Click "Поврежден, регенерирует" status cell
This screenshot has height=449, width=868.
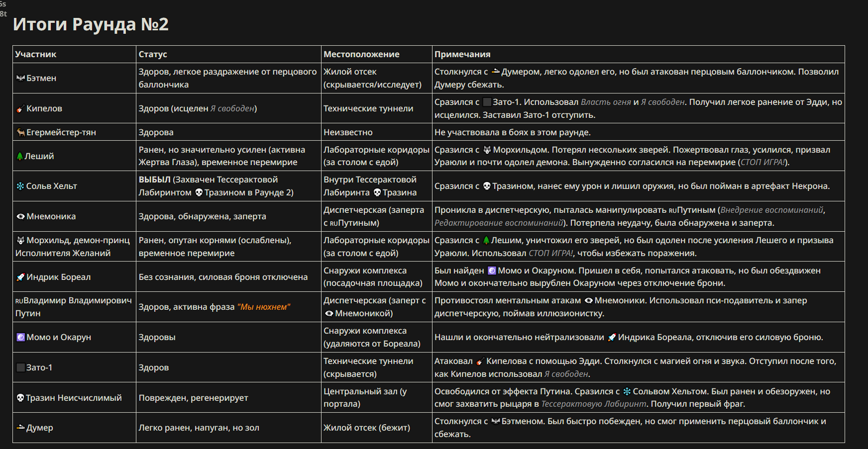(x=193, y=398)
